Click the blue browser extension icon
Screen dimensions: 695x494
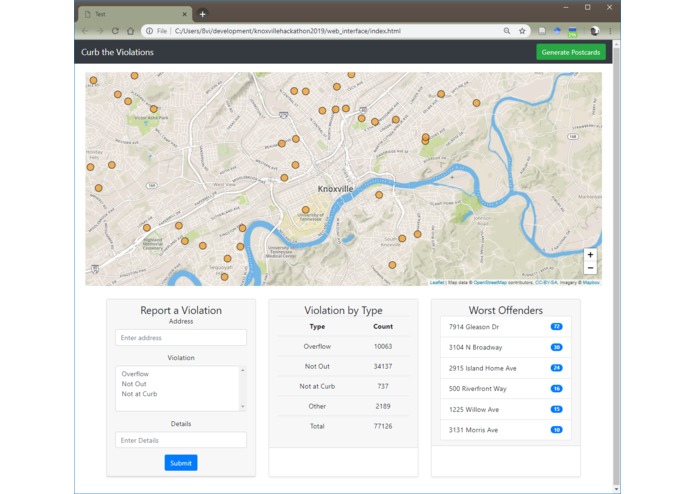pyautogui.click(x=557, y=31)
